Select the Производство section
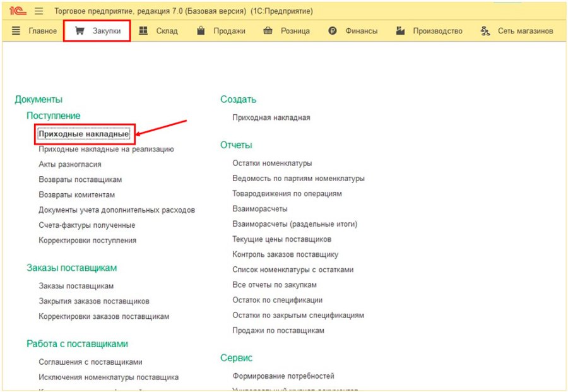This screenshot has height=392, width=568. 437,31
